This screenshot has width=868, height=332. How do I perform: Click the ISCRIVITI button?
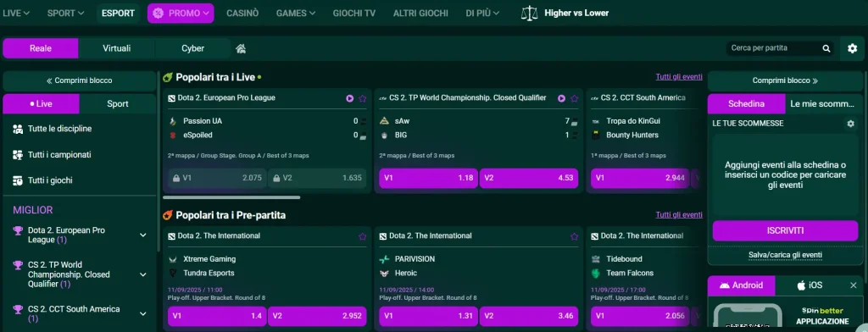[x=785, y=230]
